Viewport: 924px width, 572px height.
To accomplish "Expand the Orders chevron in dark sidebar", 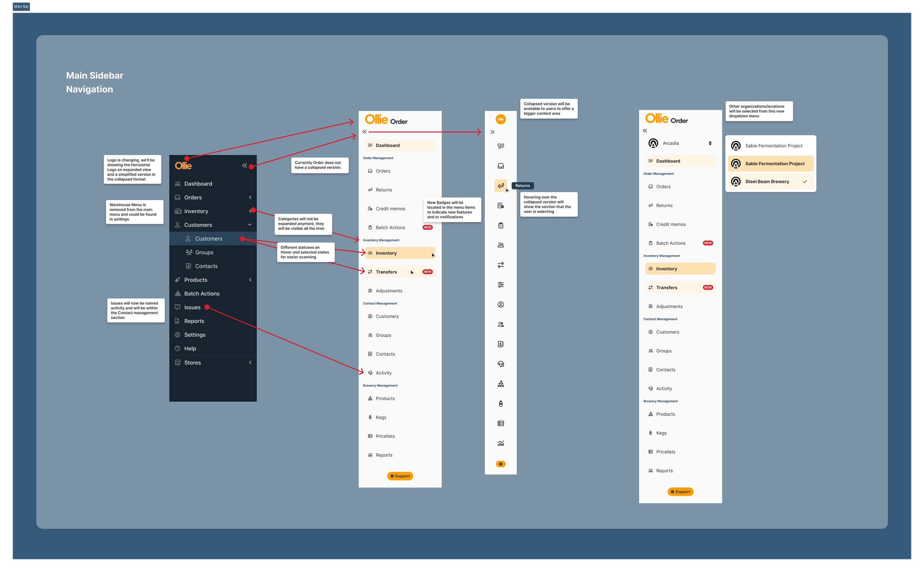I will click(250, 197).
